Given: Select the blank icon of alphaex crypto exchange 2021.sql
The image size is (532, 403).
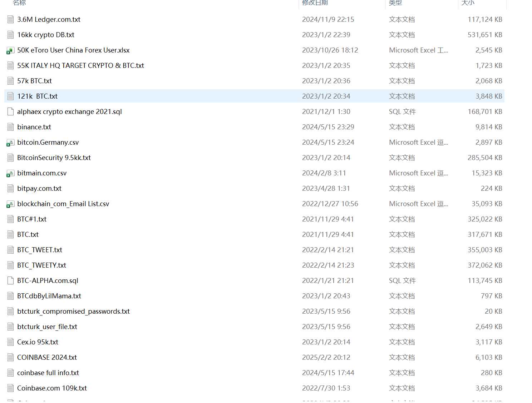Looking at the screenshot, I should tap(10, 111).
